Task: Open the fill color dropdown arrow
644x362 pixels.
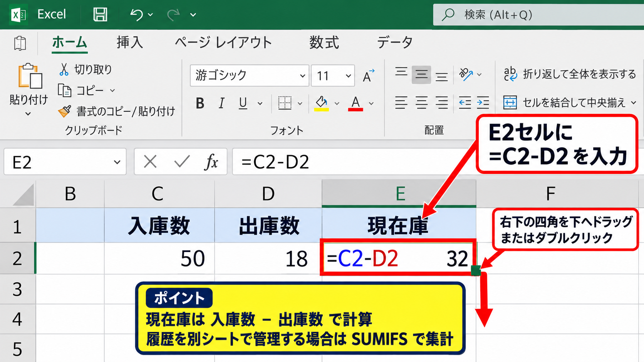Action: pos(337,103)
